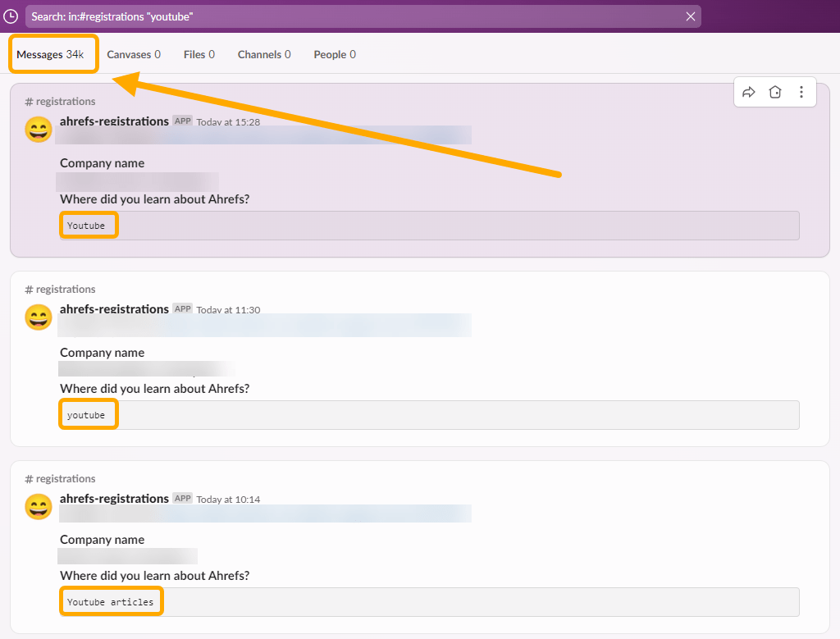Screen dimensions: 840x639
Task: Open the Files tab
Action: pyautogui.click(x=199, y=55)
